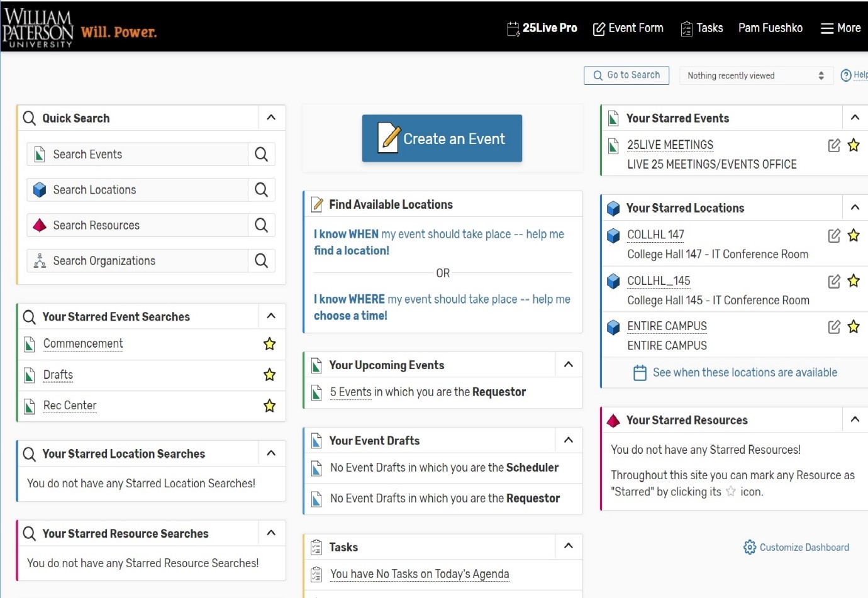Click the cube icon next to COLLHL 147

pos(613,236)
